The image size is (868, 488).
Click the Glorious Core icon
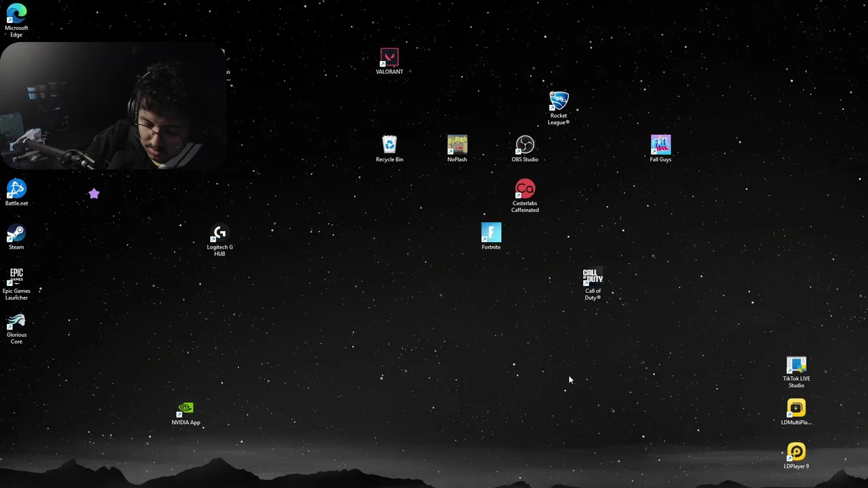point(16,328)
